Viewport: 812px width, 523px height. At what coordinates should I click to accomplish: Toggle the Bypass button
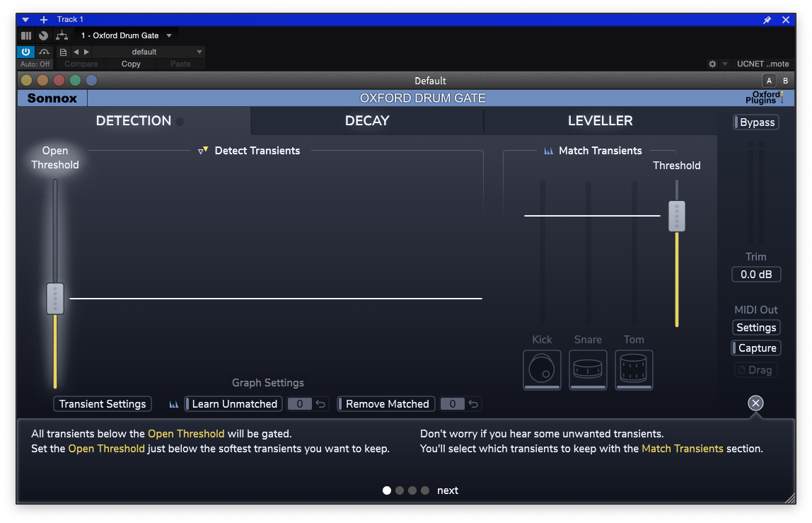pyautogui.click(x=756, y=122)
